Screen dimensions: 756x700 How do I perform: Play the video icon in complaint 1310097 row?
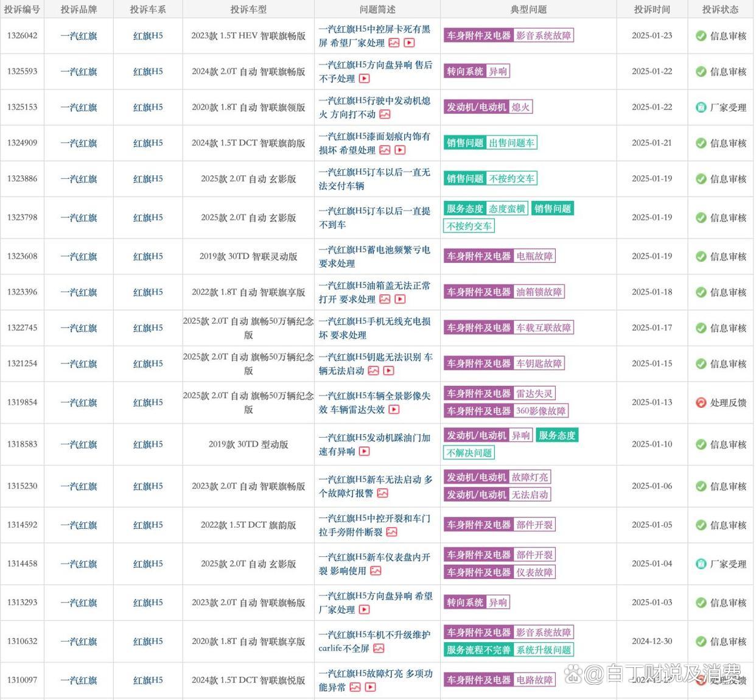(x=370, y=687)
